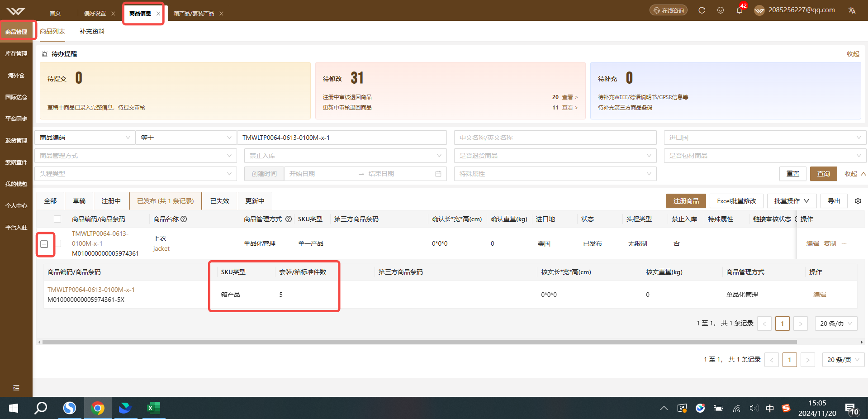
Task: Click 编辑 link in box product sub-row
Action: [x=820, y=295]
